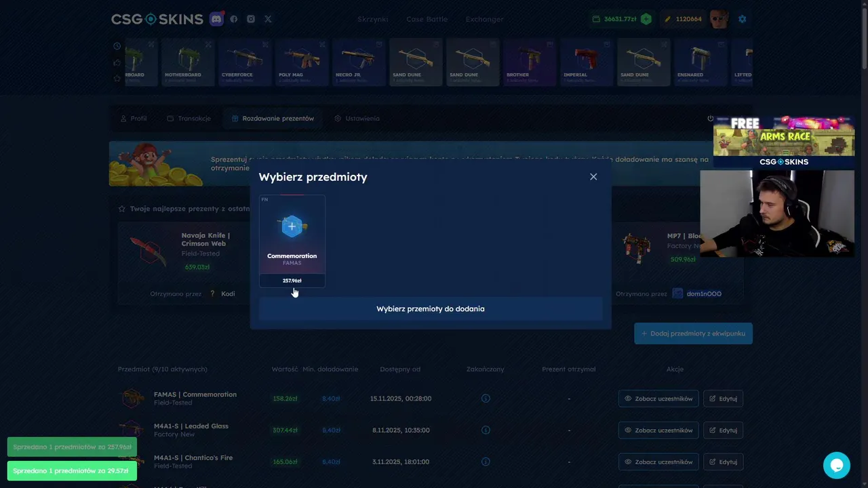This screenshot has width=868, height=488.
Task: Click the green plus deposit icon
Action: pos(646,19)
